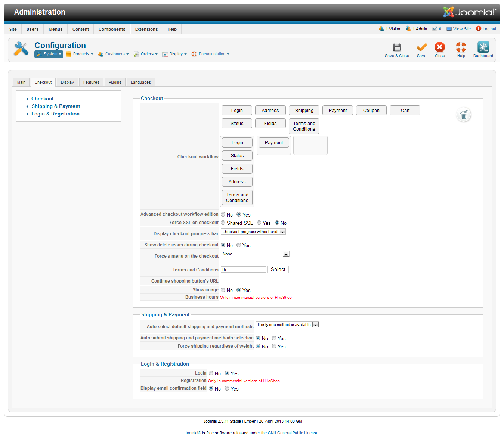The image size is (504, 444).
Task: Click the Continue shopping button's URL field
Action: pos(243,282)
